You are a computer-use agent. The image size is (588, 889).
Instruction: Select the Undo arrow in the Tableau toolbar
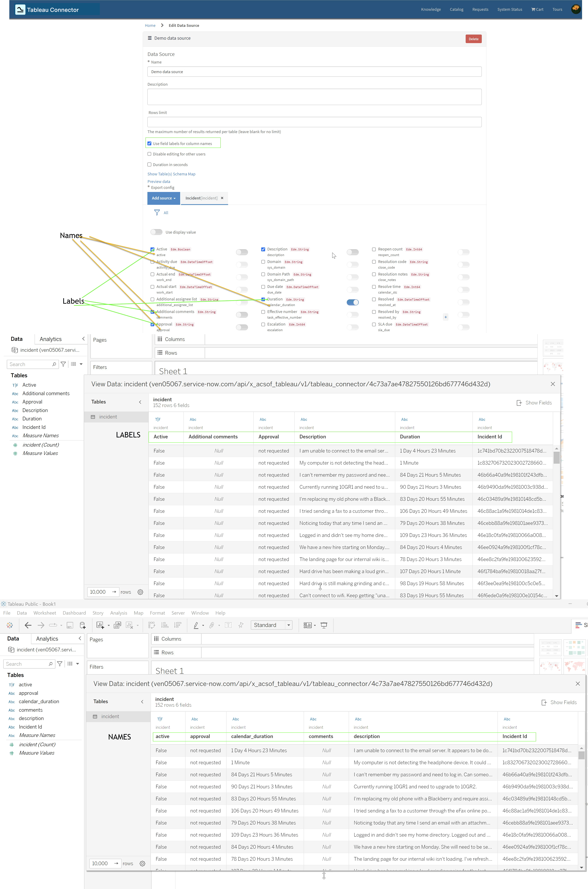(x=28, y=625)
